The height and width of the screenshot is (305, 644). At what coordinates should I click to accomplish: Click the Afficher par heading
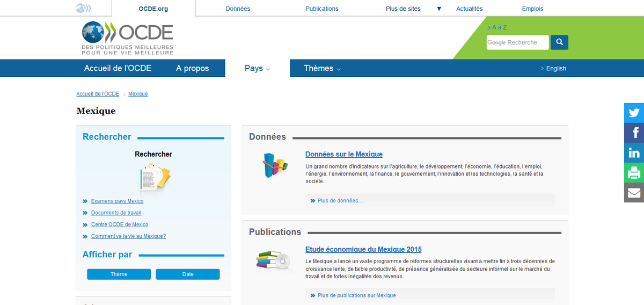coord(107,255)
